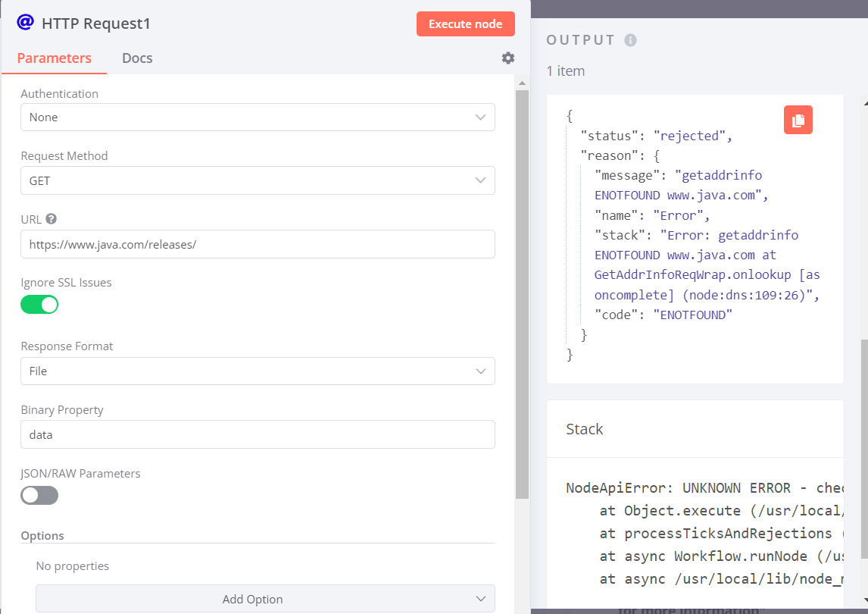This screenshot has height=614, width=868.
Task: Open the Response Format dropdown showing File
Action: tap(258, 371)
